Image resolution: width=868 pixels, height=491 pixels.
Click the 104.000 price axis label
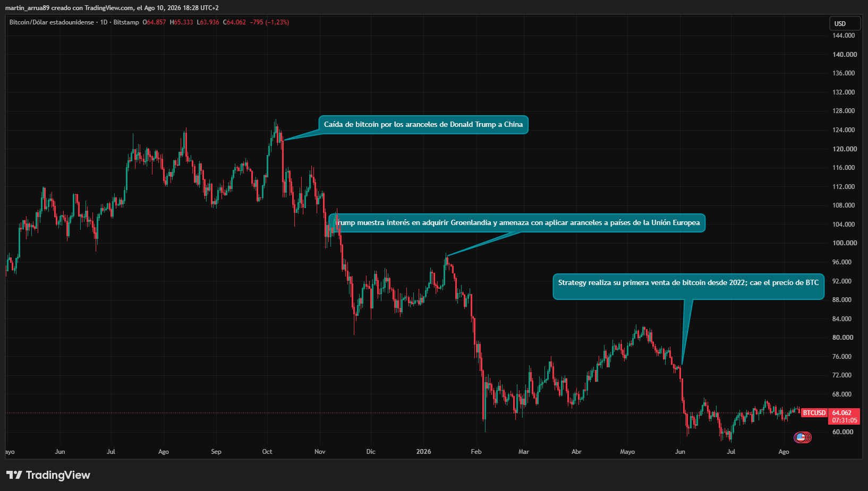coord(844,225)
